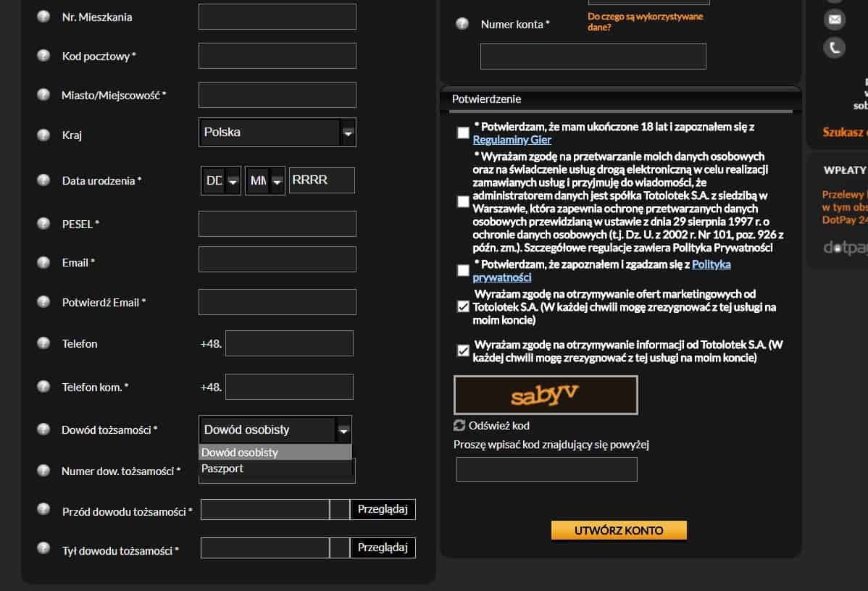The image size is (868, 591).
Task: Click the Potwierdź Email input field
Action: click(277, 301)
